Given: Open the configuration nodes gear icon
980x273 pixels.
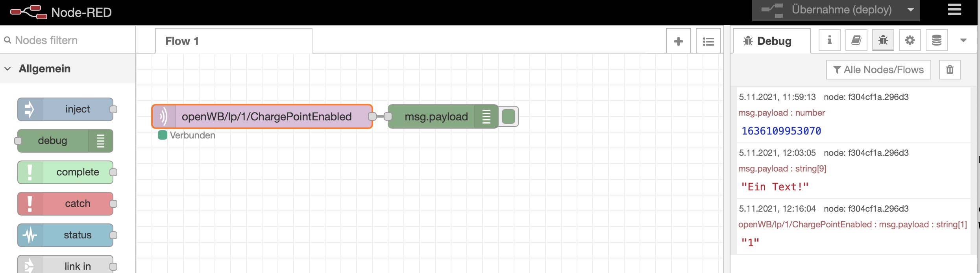Looking at the screenshot, I should (x=910, y=40).
